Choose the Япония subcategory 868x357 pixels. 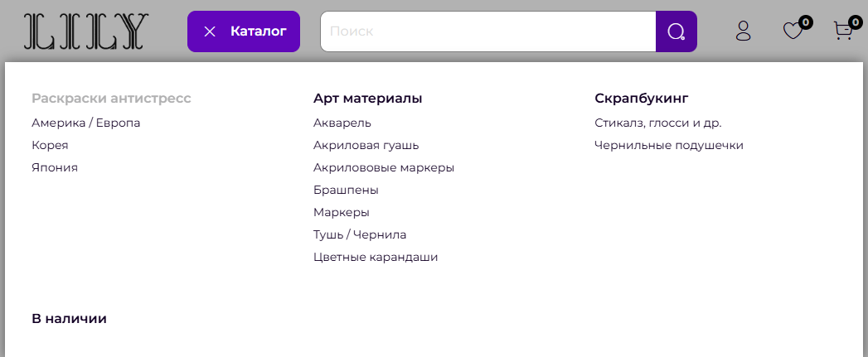pyautogui.click(x=55, y=167)
